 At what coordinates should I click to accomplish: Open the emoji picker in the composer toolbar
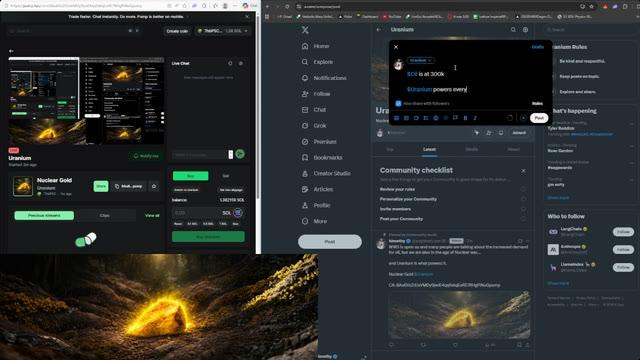(x=436, y=118)
